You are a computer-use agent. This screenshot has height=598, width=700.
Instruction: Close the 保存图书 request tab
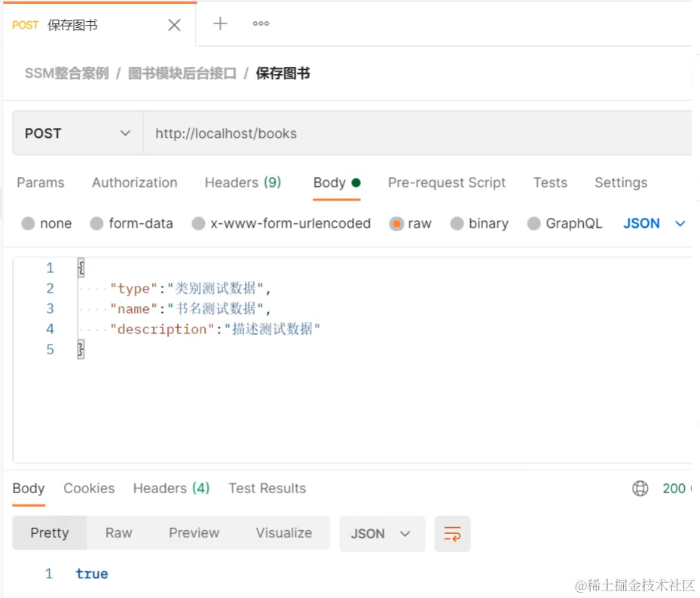point(174,25)
